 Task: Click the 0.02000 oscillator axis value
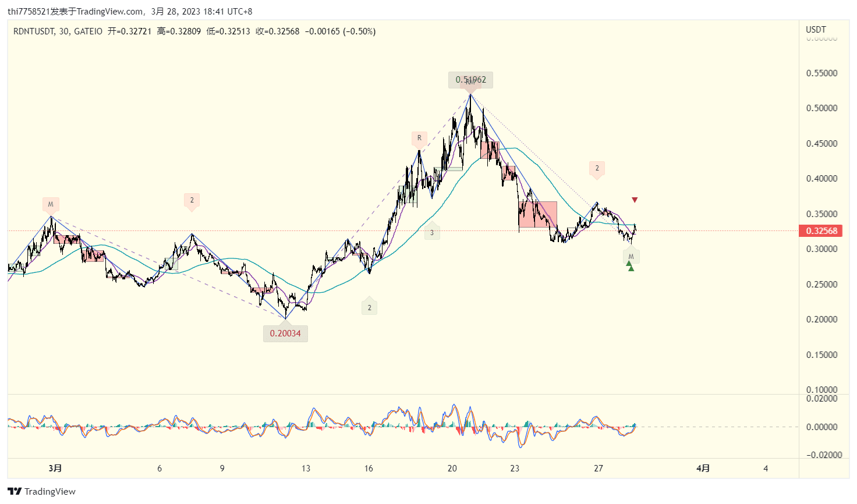point(821,399)
